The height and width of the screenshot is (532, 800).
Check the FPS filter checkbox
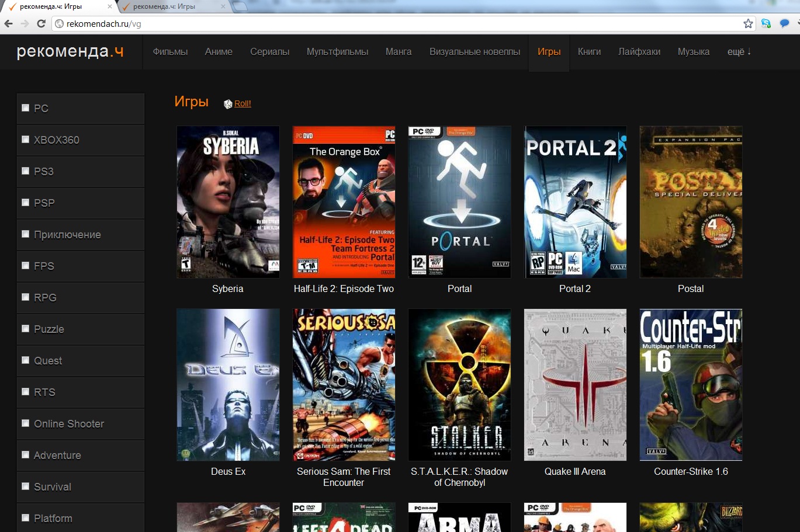click(x=25, y=265)
